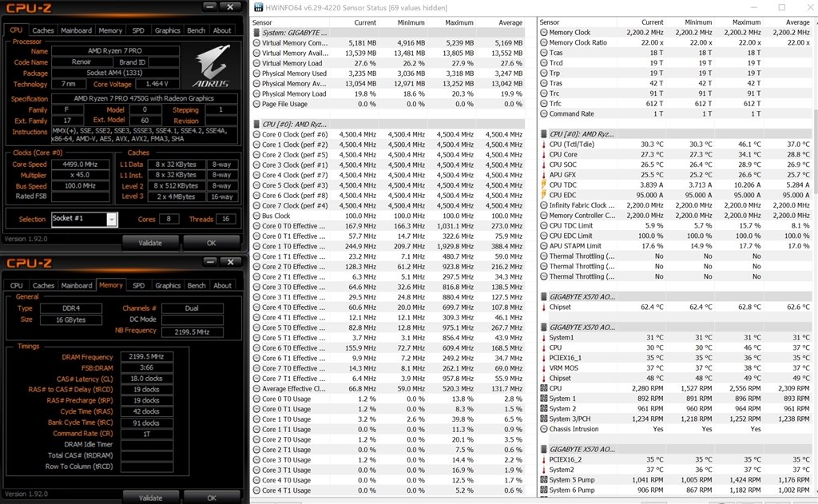This screenshot has width=818, height=504.
Task: Open the SPD tab in the CPU-Z Timings window
Action: pos(139,285)
